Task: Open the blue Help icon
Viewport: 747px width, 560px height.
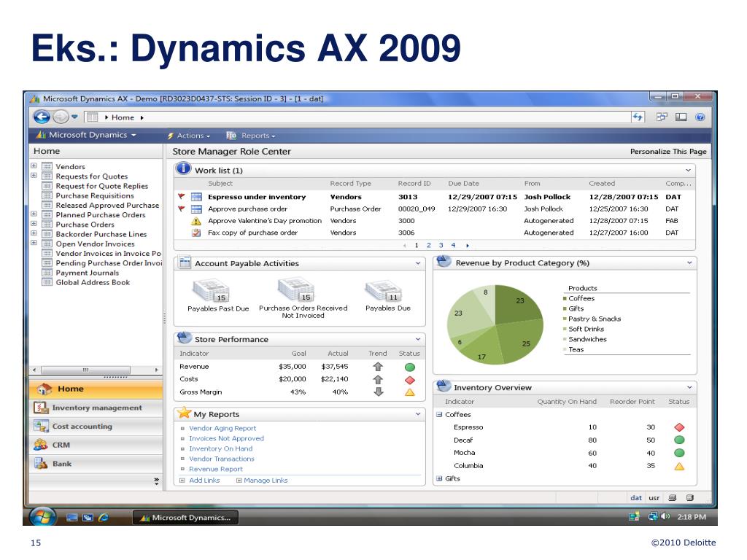Action: pyautogui.click(x=700, y=117)
